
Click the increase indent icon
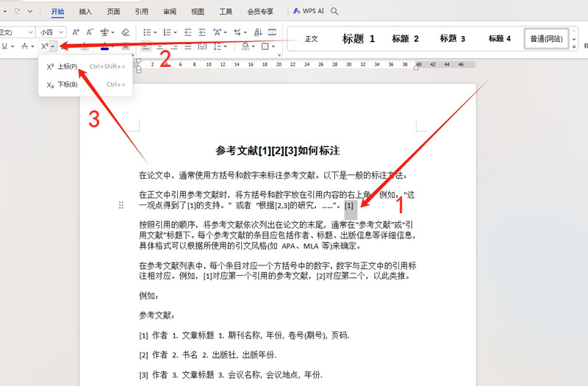pos(201,32)
